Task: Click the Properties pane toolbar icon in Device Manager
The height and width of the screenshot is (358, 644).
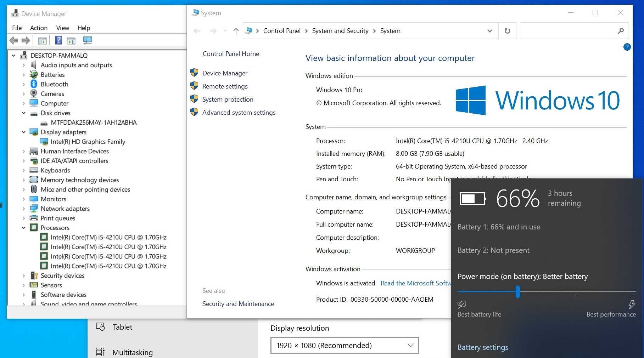Action: click(71, 41)
